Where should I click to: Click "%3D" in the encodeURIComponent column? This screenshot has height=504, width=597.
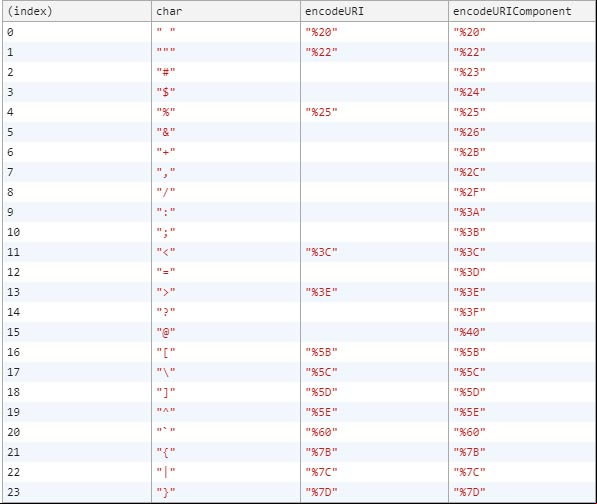point(469,272)
